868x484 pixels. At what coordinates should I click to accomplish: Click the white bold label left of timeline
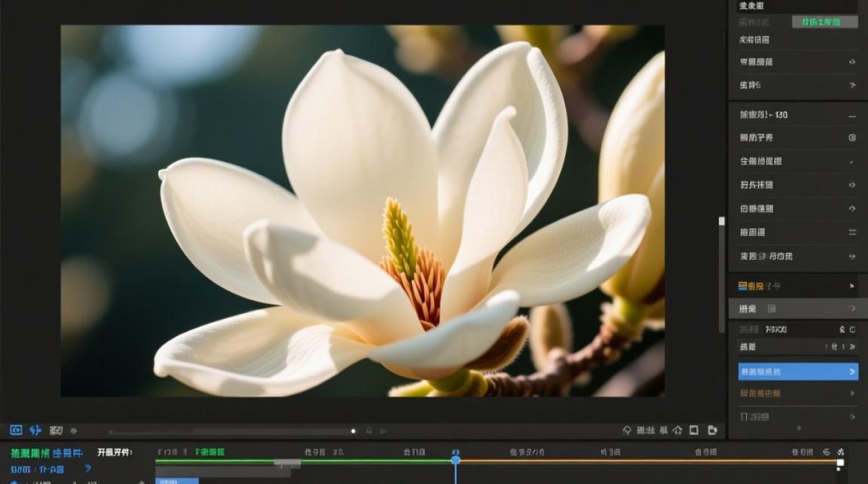114,452
